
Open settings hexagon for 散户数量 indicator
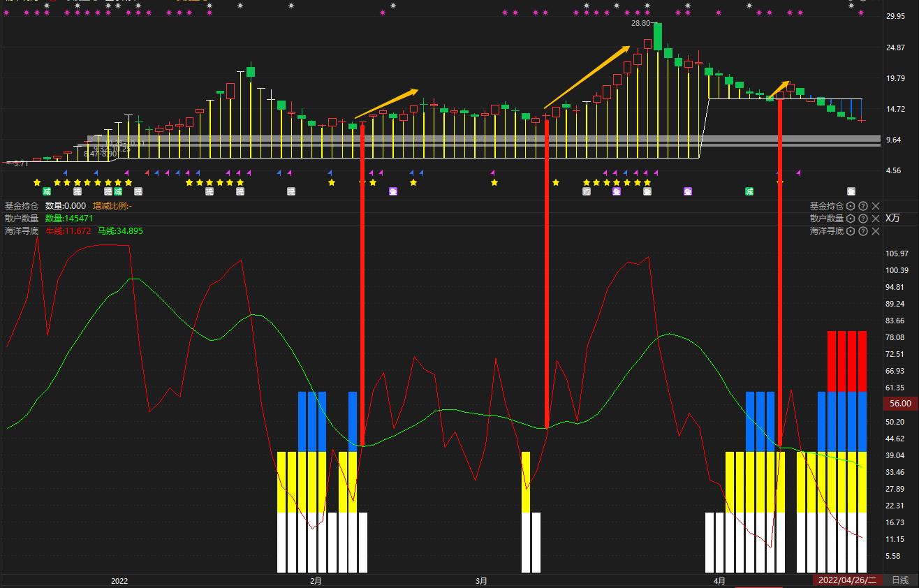click(x=851, y=219)
